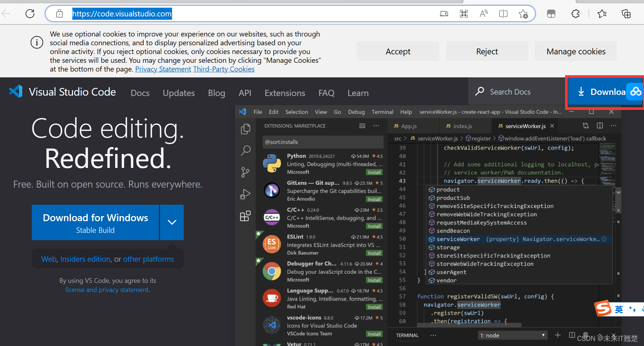The image size is (644, 346).
Task: Open browser Extensions puzzle icon
Action: [575, 14]
